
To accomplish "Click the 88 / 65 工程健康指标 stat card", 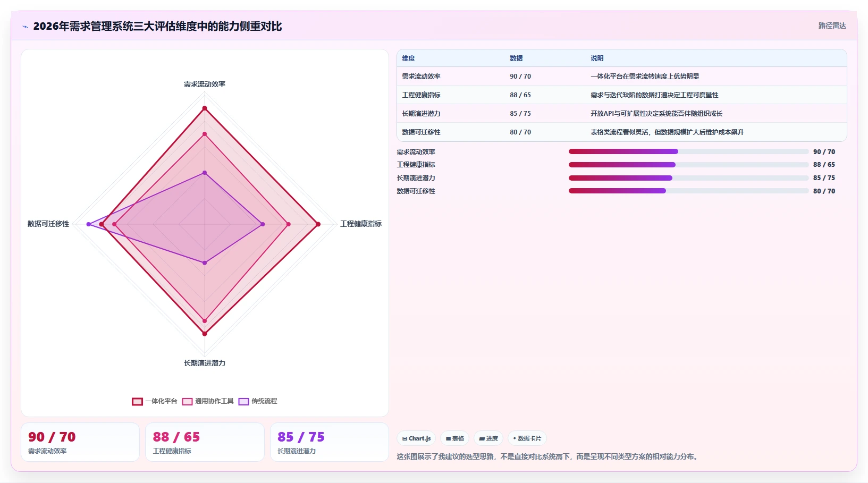I will 205,442.
